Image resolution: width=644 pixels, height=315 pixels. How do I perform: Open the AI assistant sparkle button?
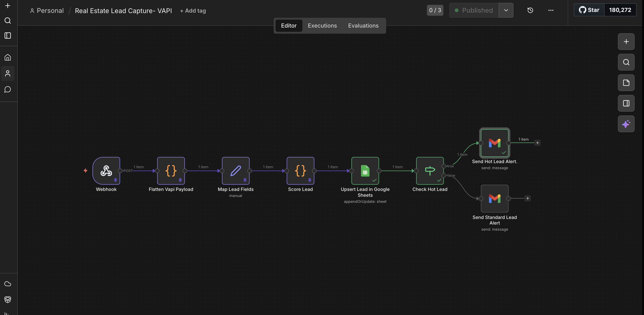tap(626, 124)
